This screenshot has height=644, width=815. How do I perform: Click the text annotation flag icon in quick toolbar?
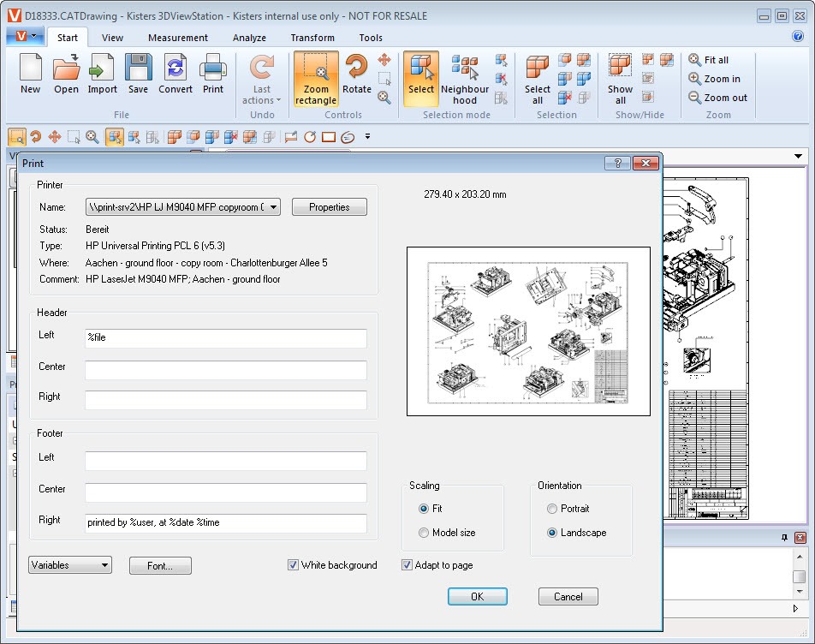[x=290, y=137]
